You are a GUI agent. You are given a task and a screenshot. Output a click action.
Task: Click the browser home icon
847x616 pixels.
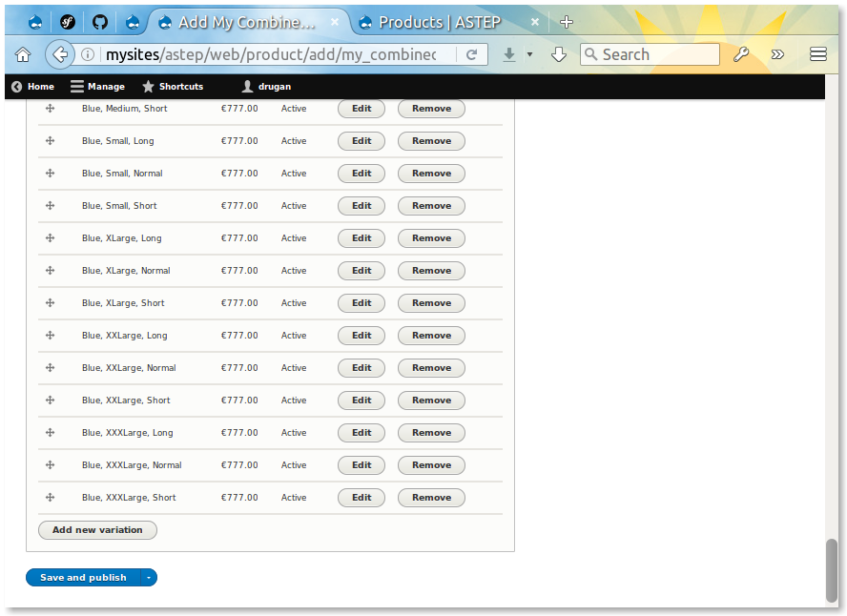23,54
